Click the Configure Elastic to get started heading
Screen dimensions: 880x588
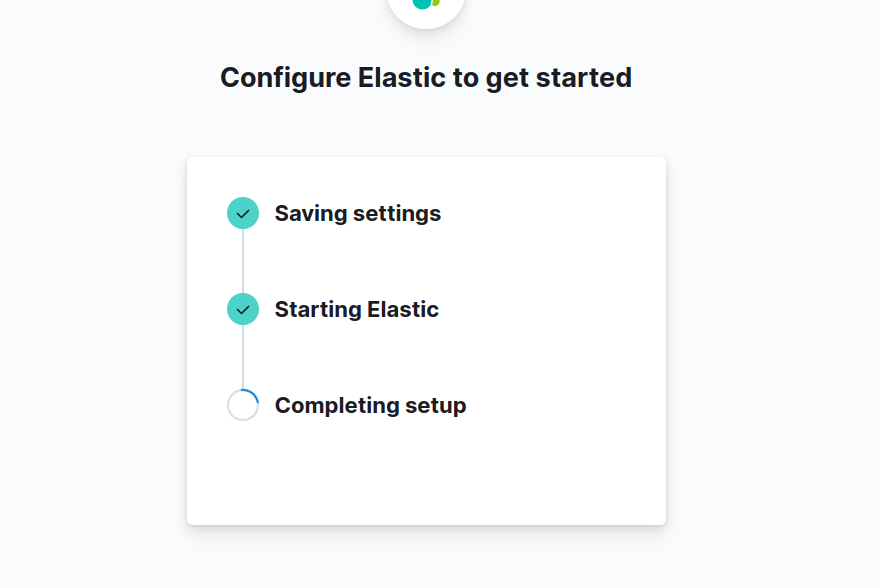point(426,77)
